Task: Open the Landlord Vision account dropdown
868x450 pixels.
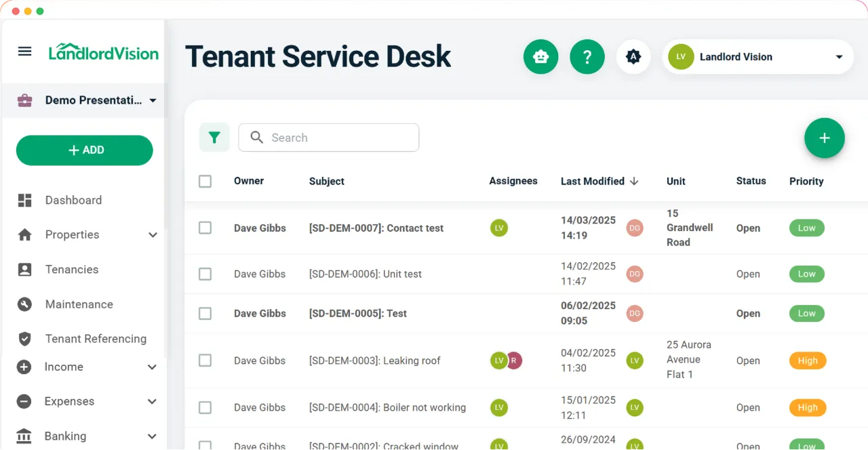Action: click(757, 57)
